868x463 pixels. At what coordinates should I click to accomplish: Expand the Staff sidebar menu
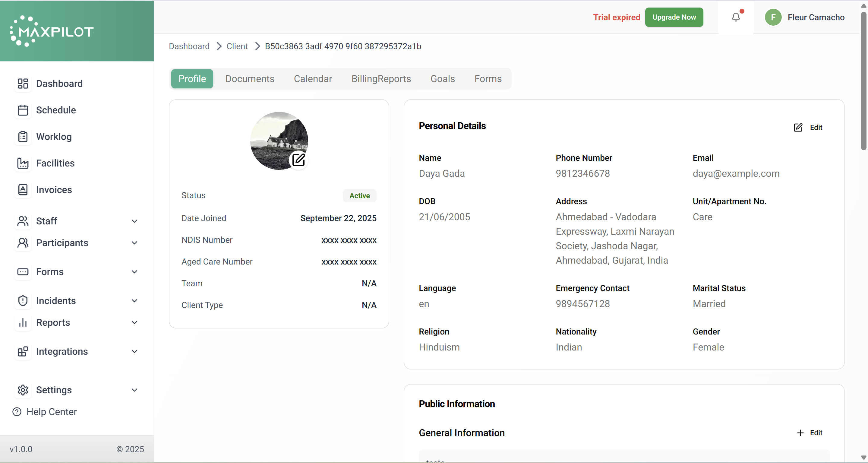(134, 221)
